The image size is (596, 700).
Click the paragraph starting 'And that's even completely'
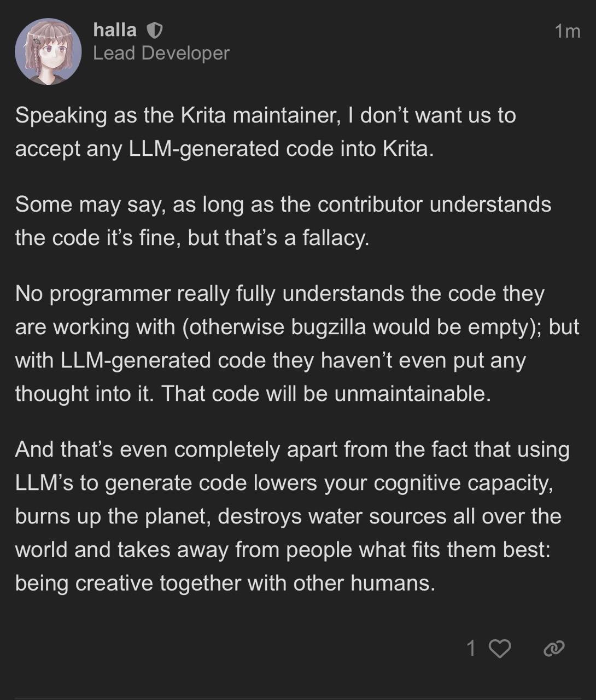[292, 516]
